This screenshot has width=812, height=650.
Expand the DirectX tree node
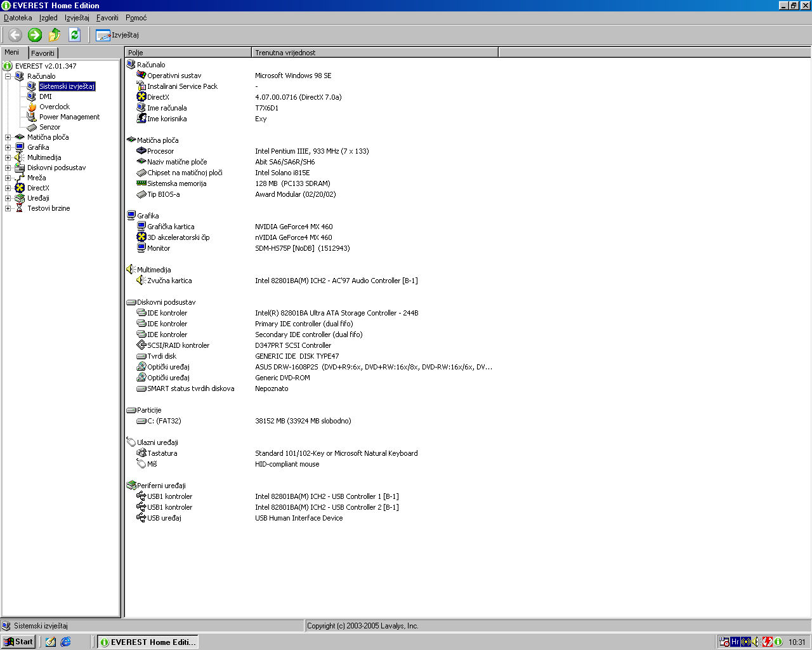pos(8,188)
